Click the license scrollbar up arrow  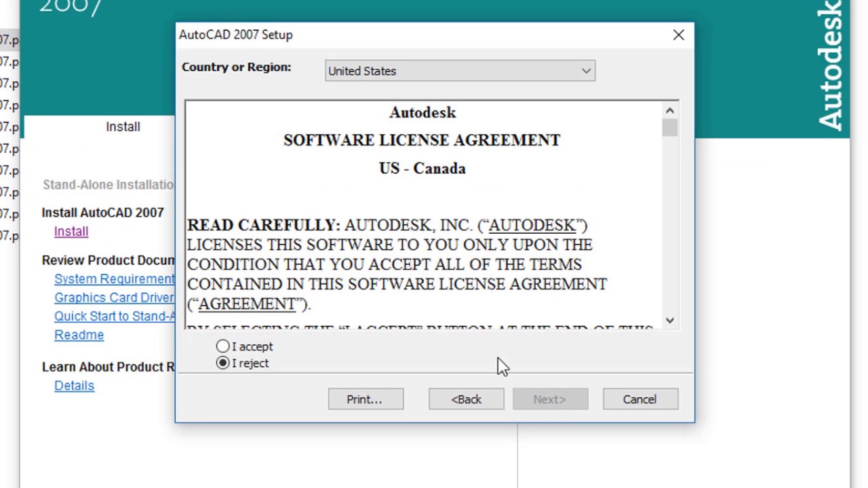tap(670, 110)
